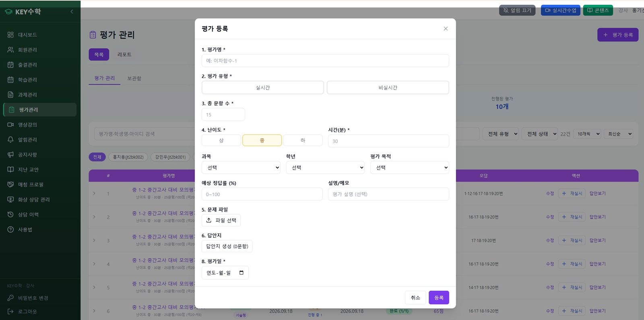The height and width of the screenshot is (320, 644).
Task: Open the 최신순 sort dropdown
Action: (618, 134)
